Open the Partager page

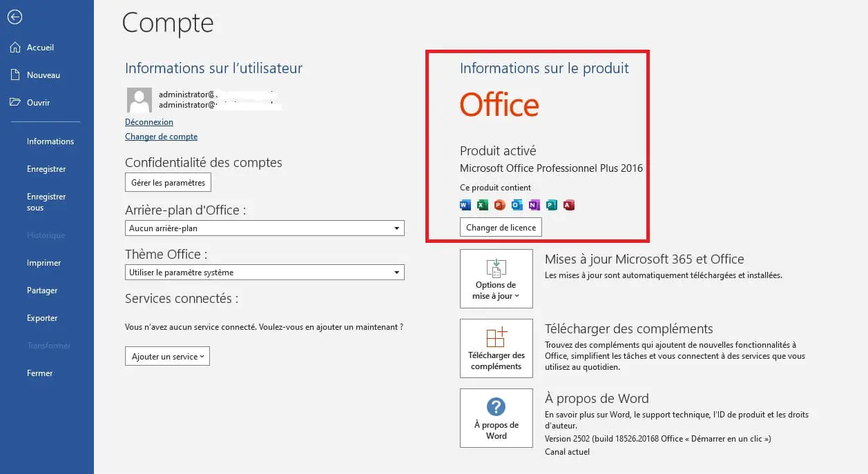tap(42, 290)
